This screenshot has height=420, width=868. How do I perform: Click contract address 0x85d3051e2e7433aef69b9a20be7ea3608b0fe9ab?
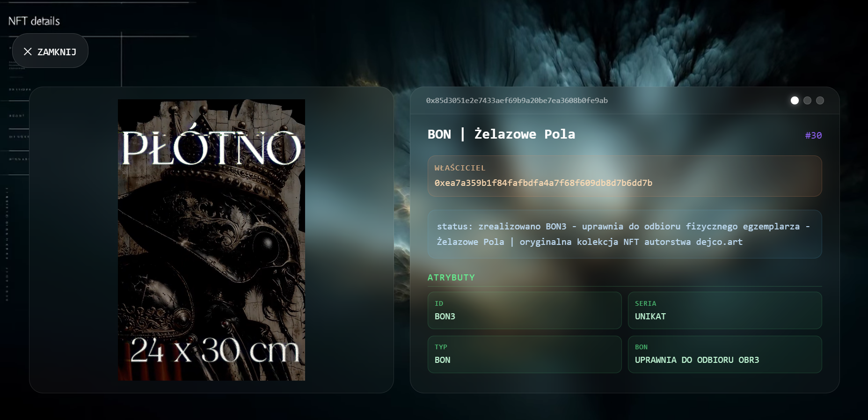[517, 101]
